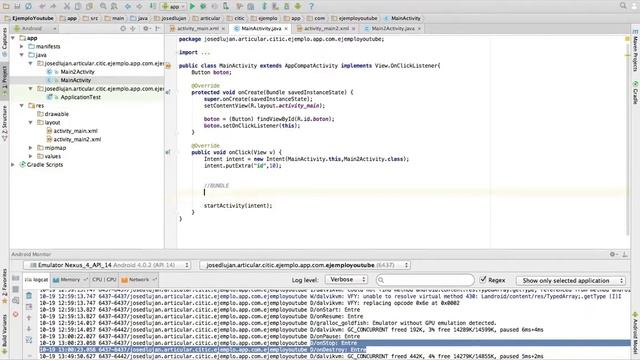Run the app with green play icon

(192, 6)
